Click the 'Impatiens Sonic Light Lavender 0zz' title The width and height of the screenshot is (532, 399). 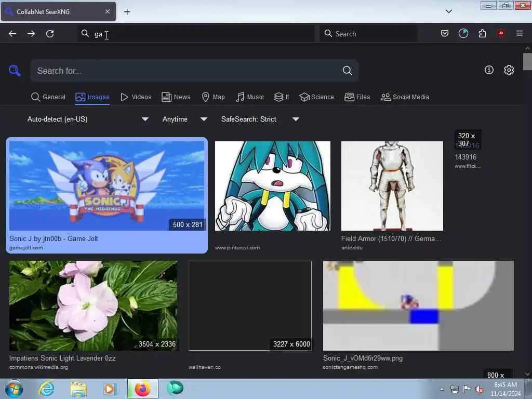62,358
